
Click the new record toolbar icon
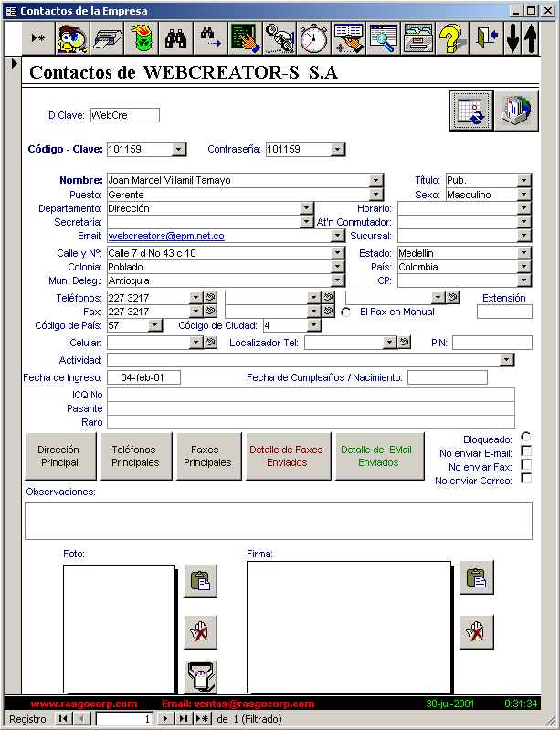pos(38,38)
